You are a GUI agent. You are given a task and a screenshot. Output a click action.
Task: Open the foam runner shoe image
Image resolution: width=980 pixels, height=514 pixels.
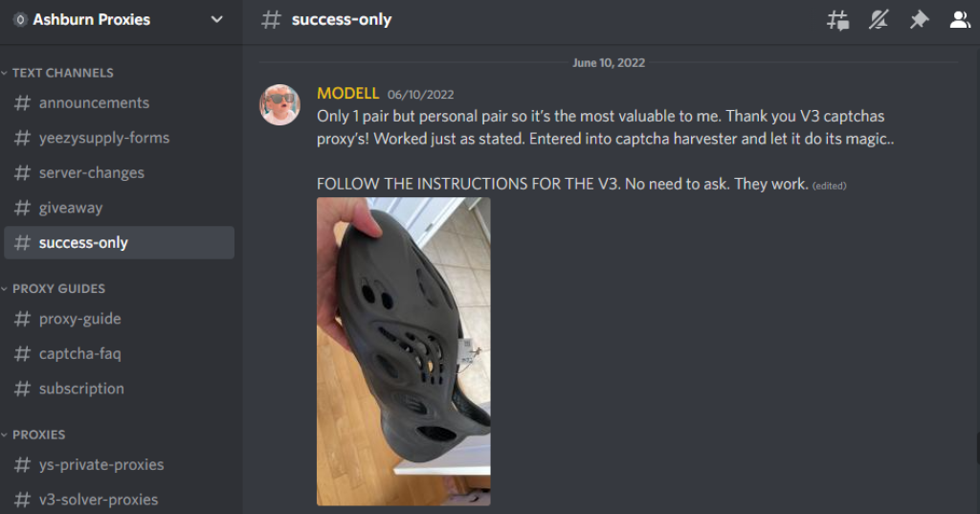point(404,351)
